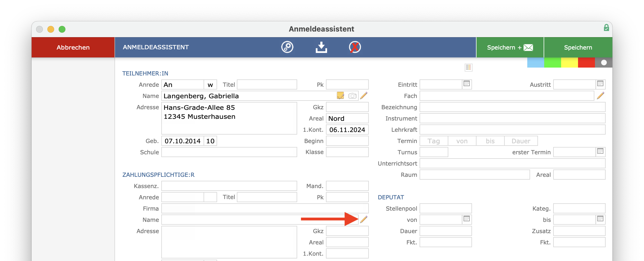Click the green lock icon in title bar
This screenshot has width=644, height=261.
[606, 28]
